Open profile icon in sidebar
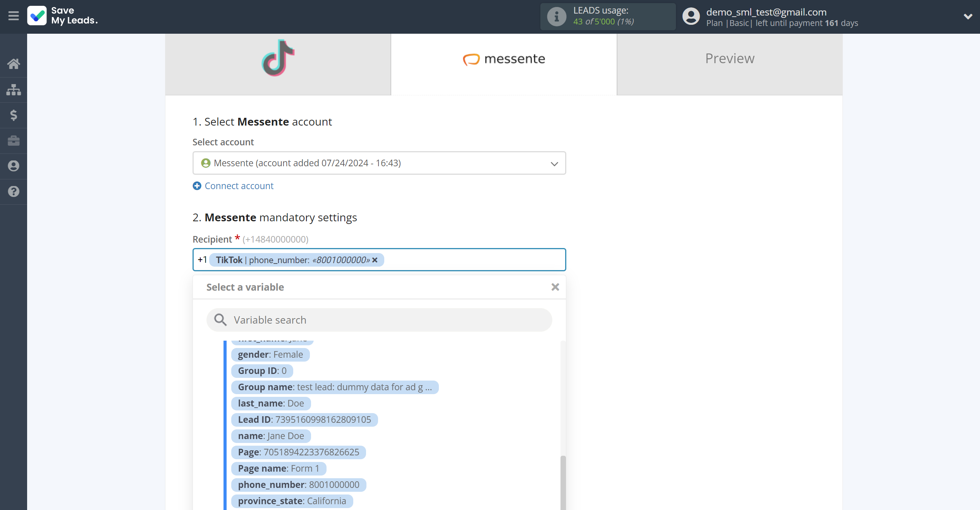 click(x=14, y=166)
